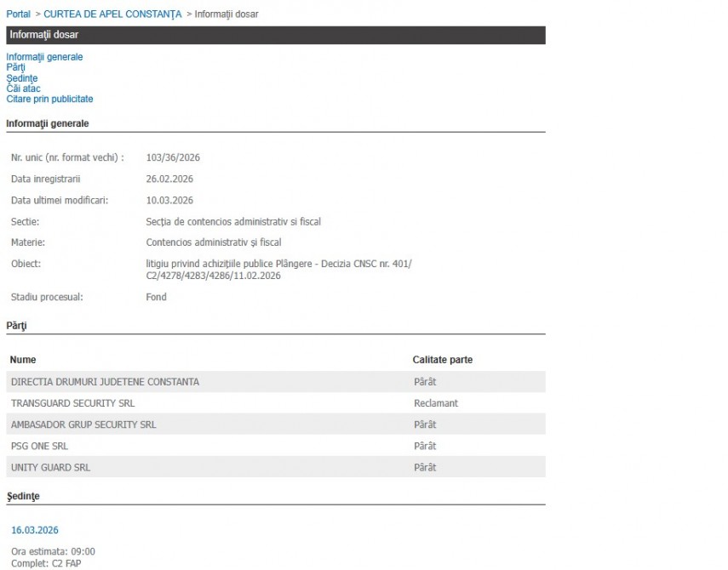Click the dark Informații dosar title bar
This screenshot has width=728, height=570.
click(275, 35)
